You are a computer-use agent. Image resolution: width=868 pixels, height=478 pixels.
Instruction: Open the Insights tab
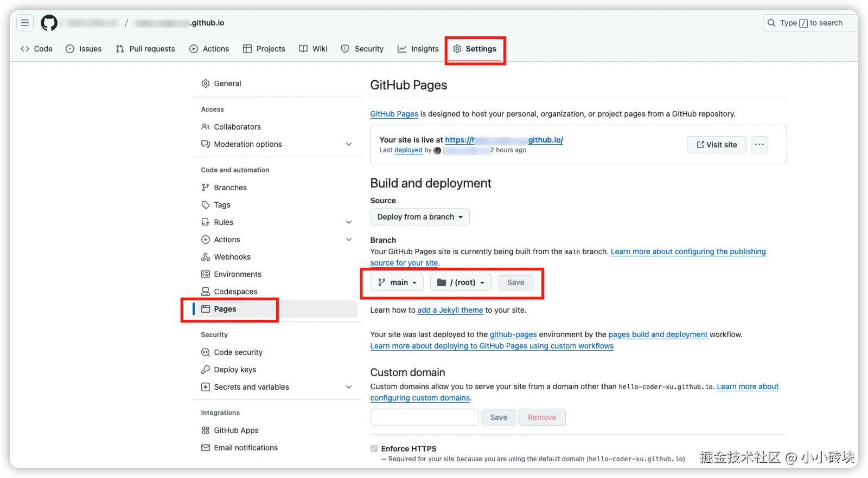coord(418,49)
